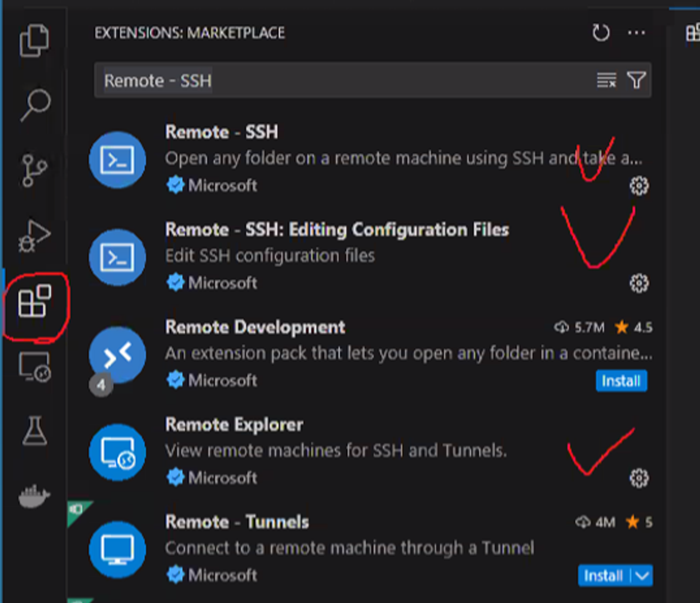The height and width of the screenshot is (603, 700).
Task: Click the Remote - SSH extension logo
Action: click(x=117, y=159)
